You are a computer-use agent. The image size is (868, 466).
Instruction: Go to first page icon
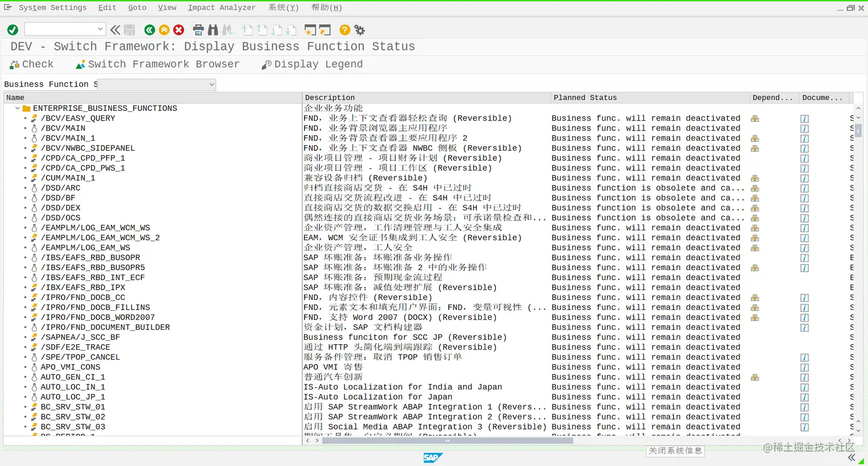pyautogui.click(x=247, y=30)
